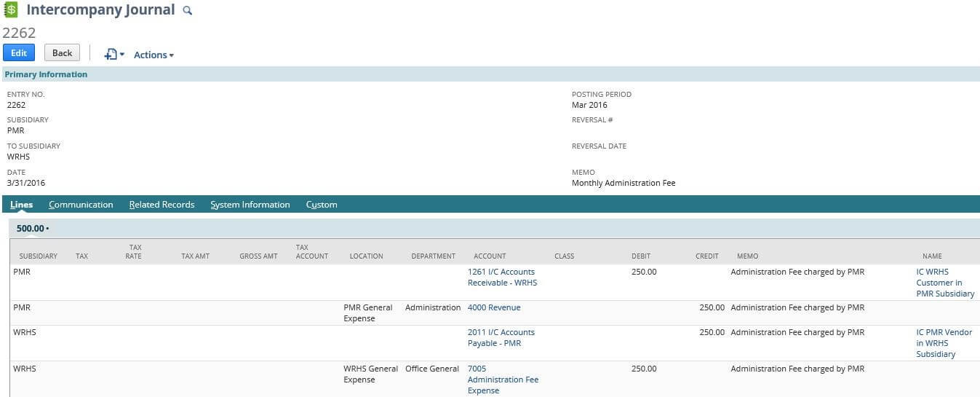Open IC WRHS Customer in PMR Subsidiary

click(x=944, y=283)
